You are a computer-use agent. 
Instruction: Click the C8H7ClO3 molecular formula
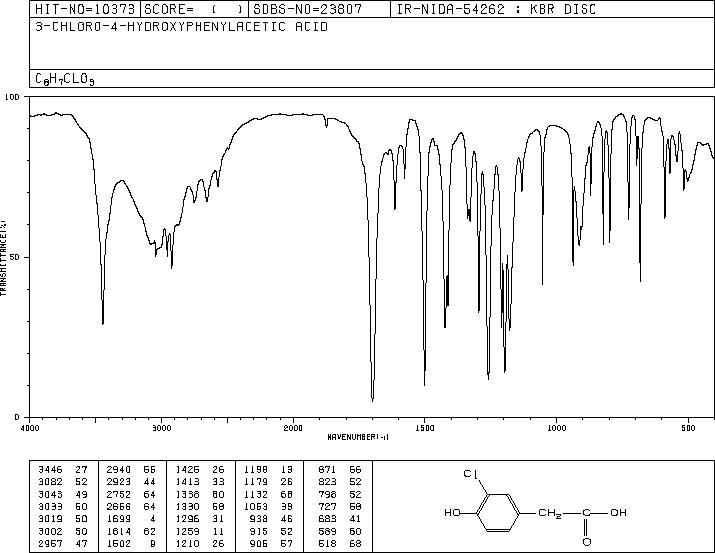tap(65, 79)
